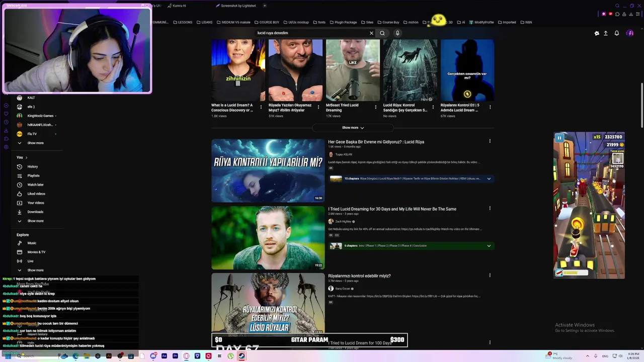Expand the 15 chapters dropdown
The width and height of the screenshot is (644, 362).
point(489,178)
